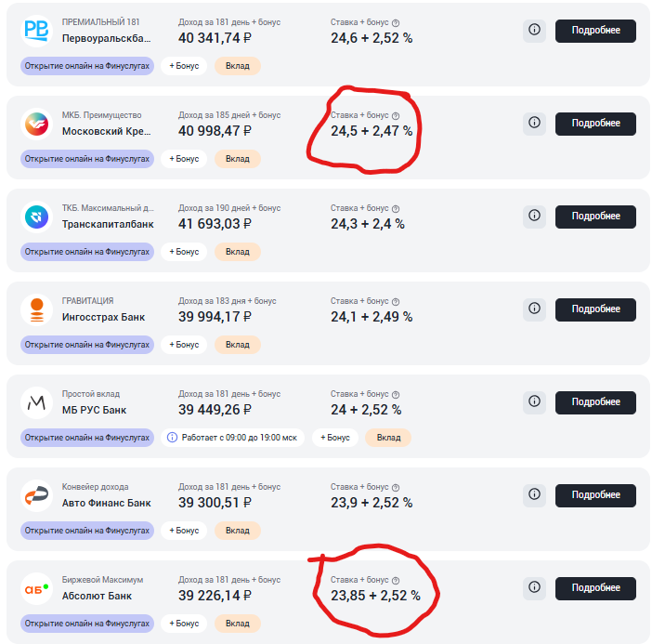This screenshot has height=644, width=652.
Task: Open info icon for Транскапиталбанк deposit
Action: tap(534, 216)
